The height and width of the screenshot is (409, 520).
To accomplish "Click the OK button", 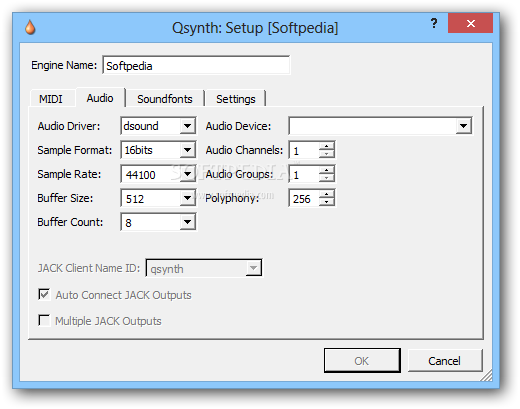I will [362, 361].
